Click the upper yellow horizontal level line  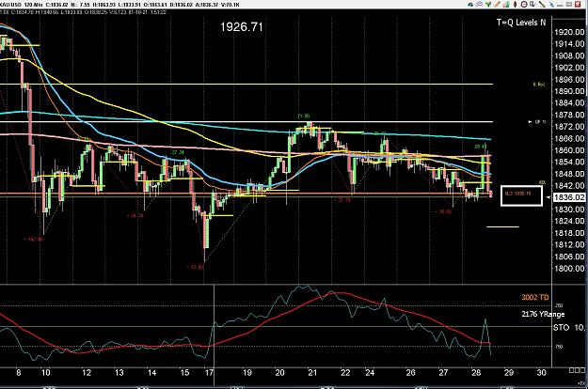coord(246,85)
